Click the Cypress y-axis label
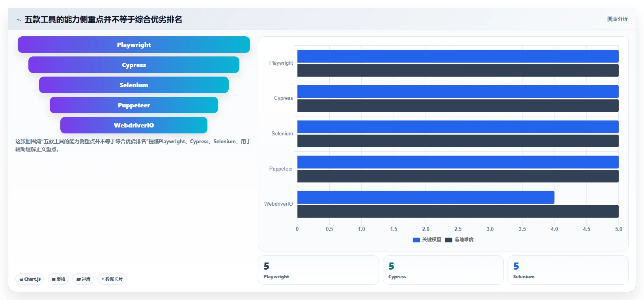 [283, 98]
